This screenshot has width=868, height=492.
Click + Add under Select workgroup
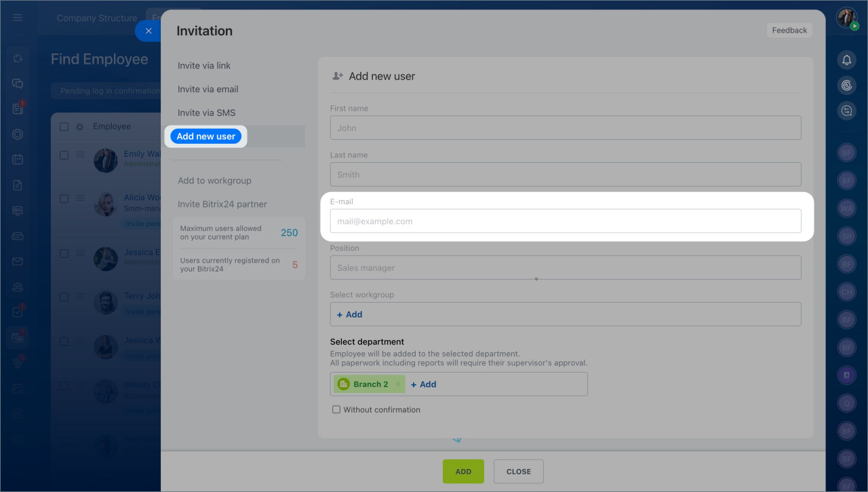click(350, 314)
